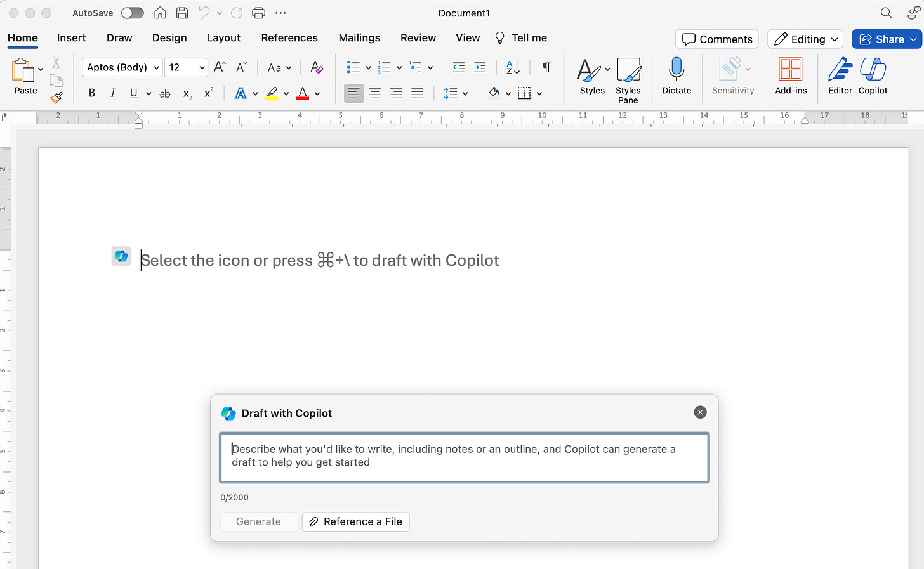Open the Review tab
924x569 pixels.
pos(418,37)
